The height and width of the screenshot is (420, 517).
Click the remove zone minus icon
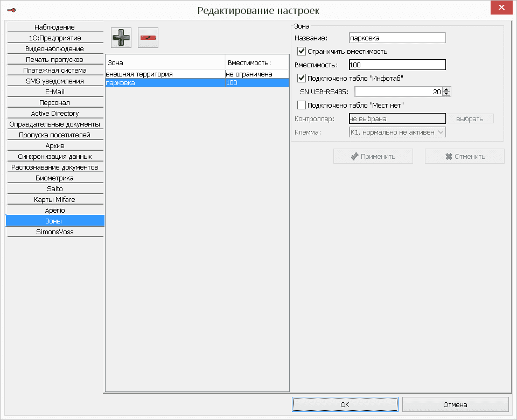coord(148,38)
